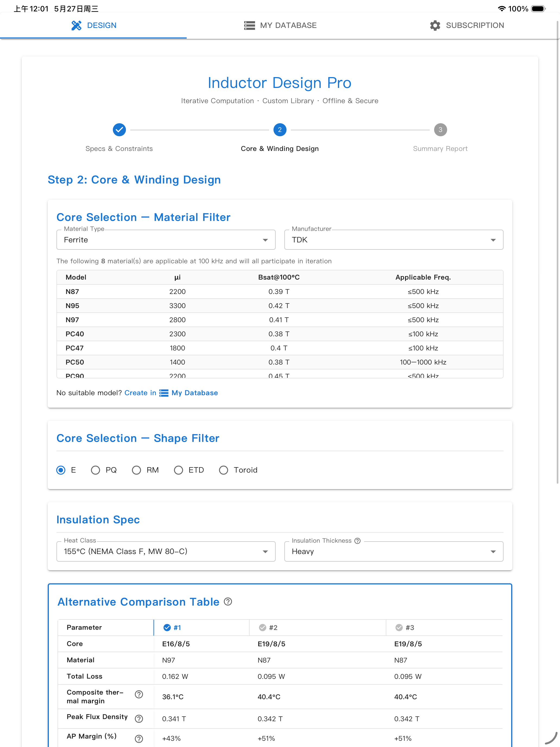Open the Insulation Thickness dropdown showing Heavy
Image resolution: width=560 pixels, height=747 pixels.
pyautogui.click(x=394, y=552)
